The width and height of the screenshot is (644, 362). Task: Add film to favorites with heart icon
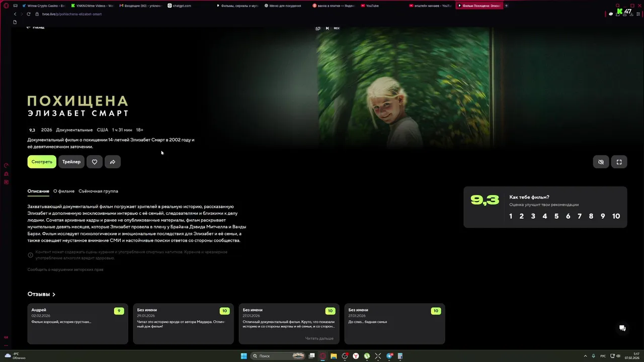94,162
